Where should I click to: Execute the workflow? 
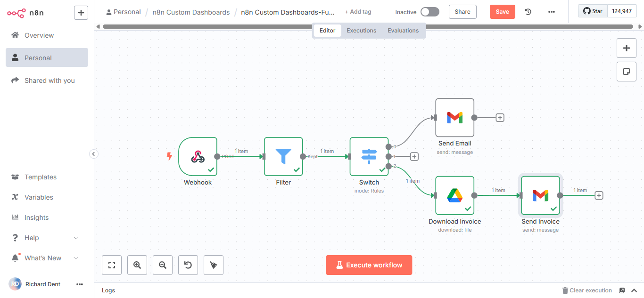369,265
